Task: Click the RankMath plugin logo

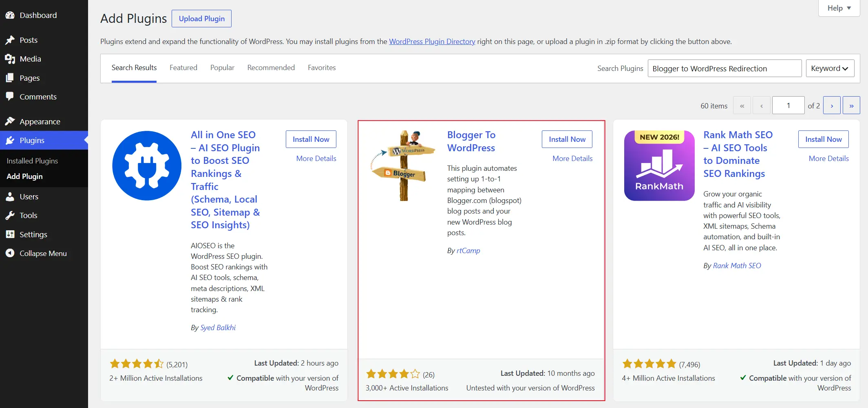Action: 659,165
